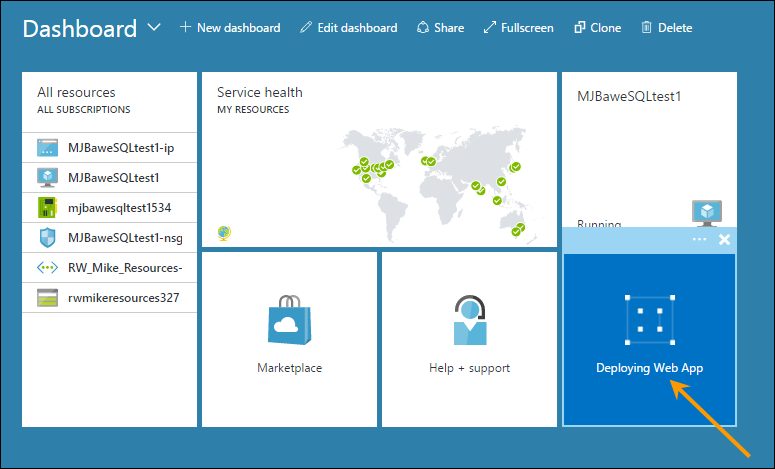Screen dimensions: 775x469
Task: Click the Delete trash can icon
Action: coord(646,27)
